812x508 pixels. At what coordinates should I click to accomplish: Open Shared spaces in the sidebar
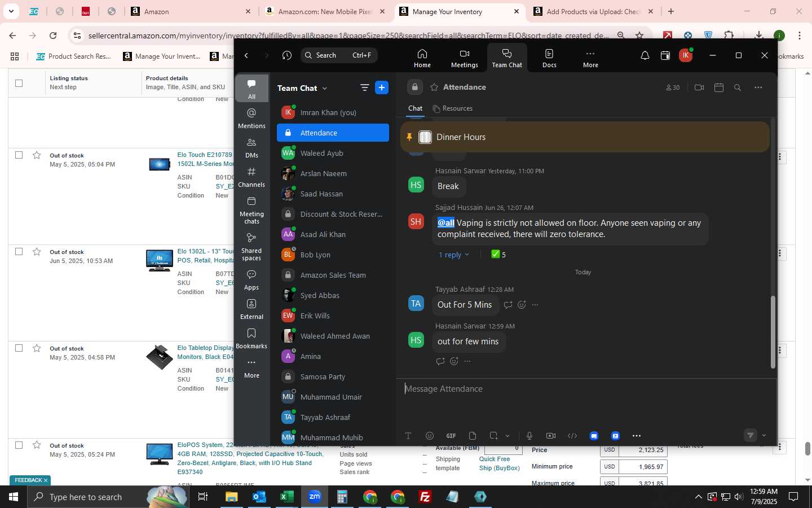251,247
